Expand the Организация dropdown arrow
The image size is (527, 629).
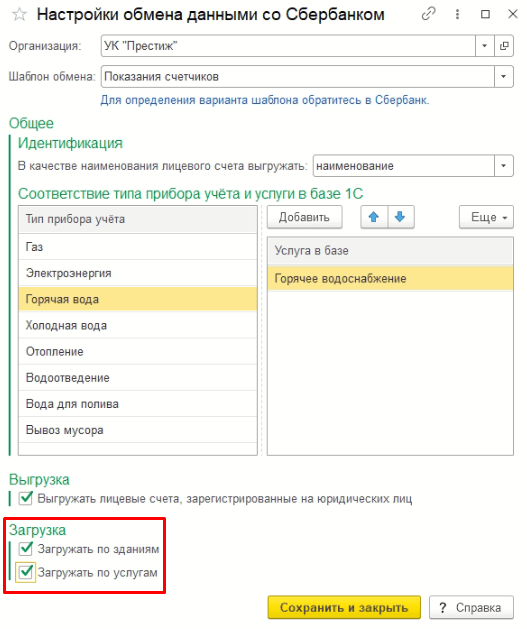coord(484,46)
